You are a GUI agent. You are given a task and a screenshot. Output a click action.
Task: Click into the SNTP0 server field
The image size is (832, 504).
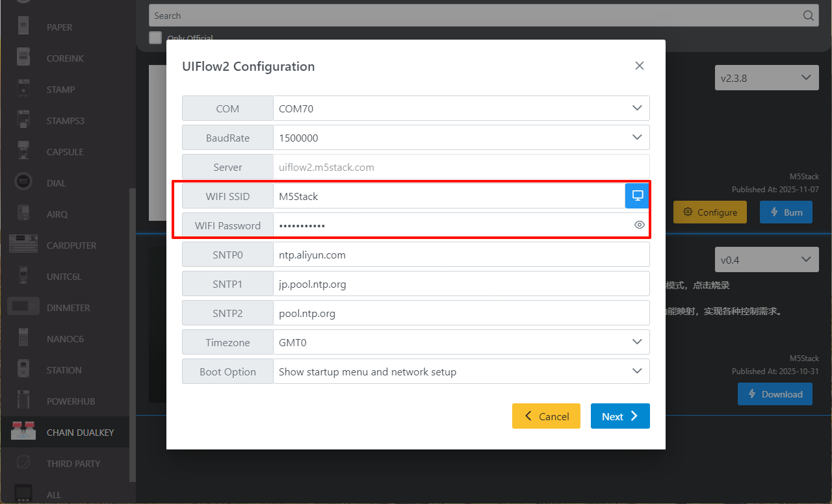pos(461,255)
